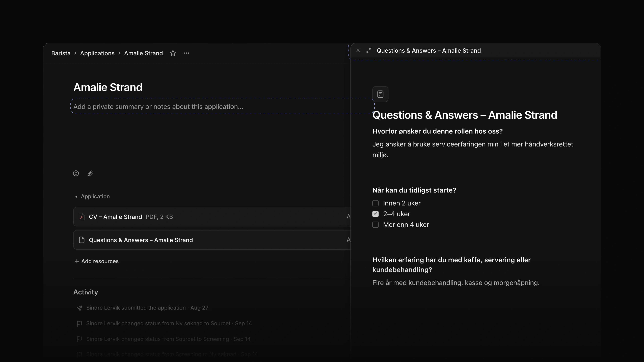Screen dimensions: 644x362
Task: Click 'Sourcet to Screening' status change entry
Action: pyautogui.click(x=168, y=339)
